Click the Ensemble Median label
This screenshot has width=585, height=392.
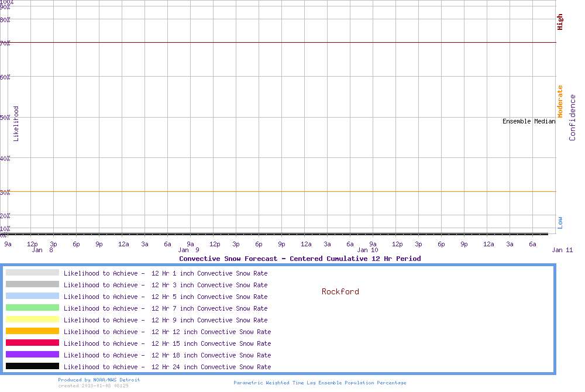(x=529, y=122)
